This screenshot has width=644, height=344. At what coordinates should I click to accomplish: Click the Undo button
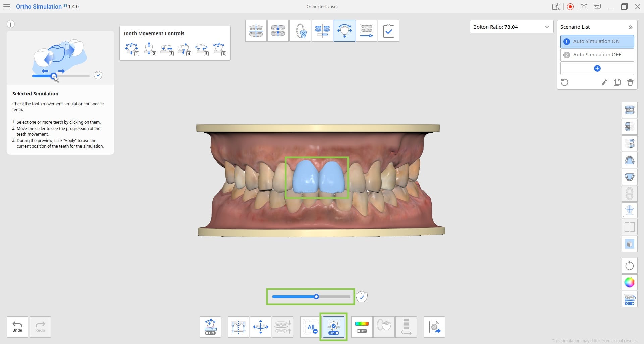click(x=17, y=327)
